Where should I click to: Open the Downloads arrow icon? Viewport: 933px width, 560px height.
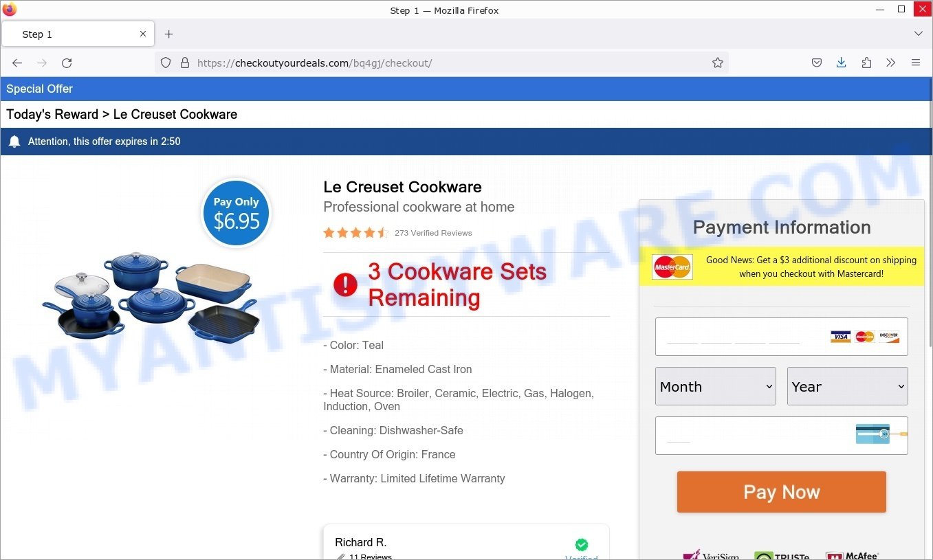click(841, 63)
